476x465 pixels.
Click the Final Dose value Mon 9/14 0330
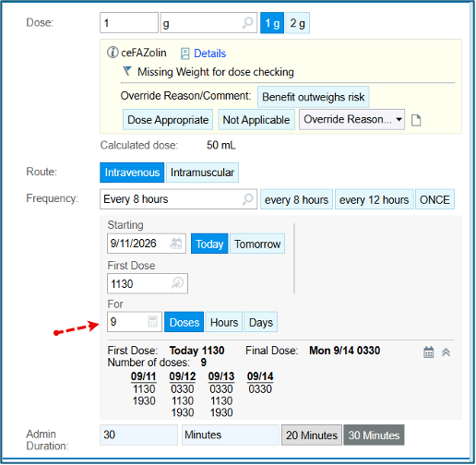345,351
